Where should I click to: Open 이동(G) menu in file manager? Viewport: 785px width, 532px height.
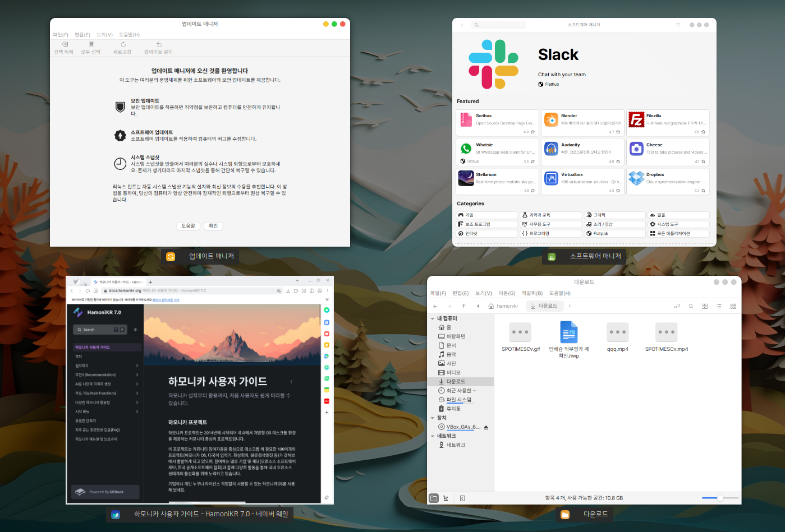tap(507, 293)
